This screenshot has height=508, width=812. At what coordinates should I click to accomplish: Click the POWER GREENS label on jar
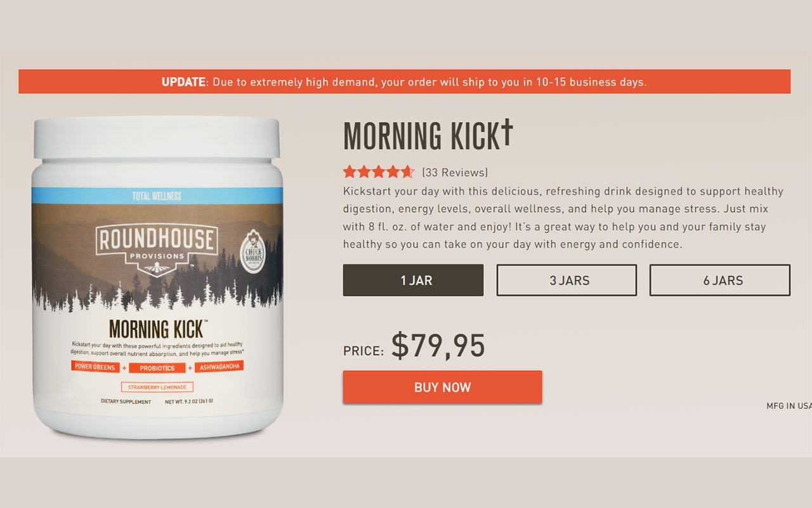pyautogui.click(x=95, y=367)
